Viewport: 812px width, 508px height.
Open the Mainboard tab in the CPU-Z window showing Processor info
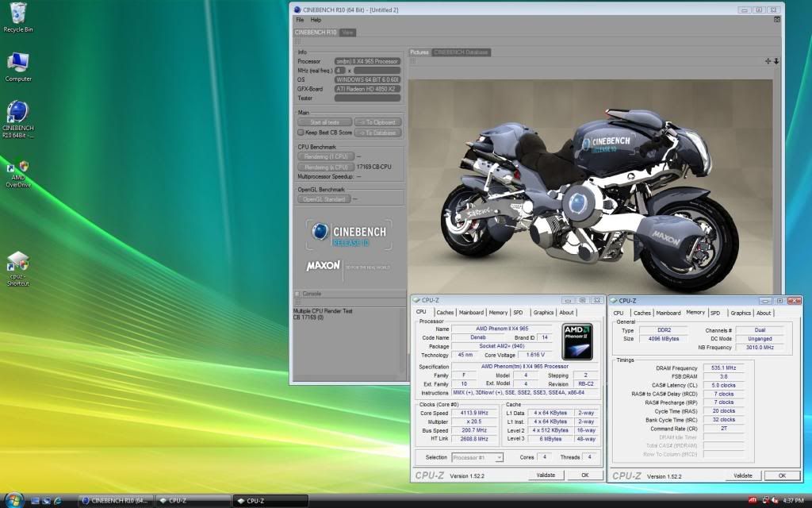(x=471, y=313)
